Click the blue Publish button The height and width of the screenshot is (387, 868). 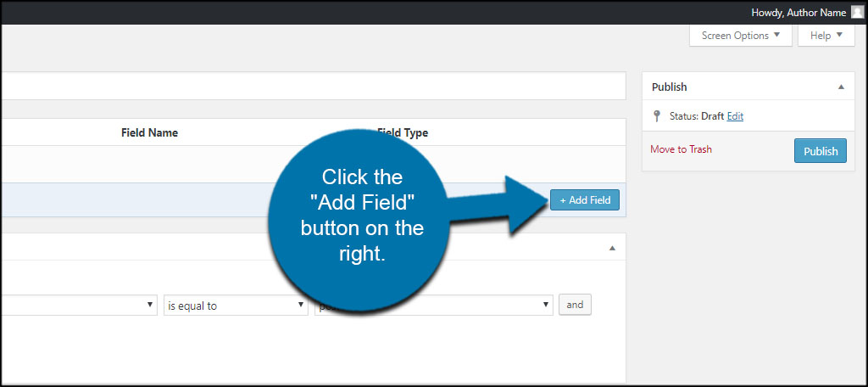click(x=821, y=151)
